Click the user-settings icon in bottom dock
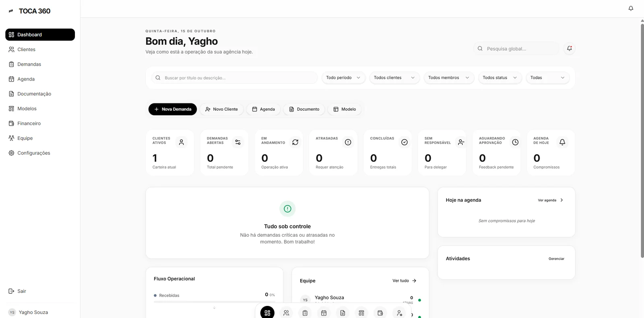The width and height of the screenshot is (644, 318). coord(399,313)
